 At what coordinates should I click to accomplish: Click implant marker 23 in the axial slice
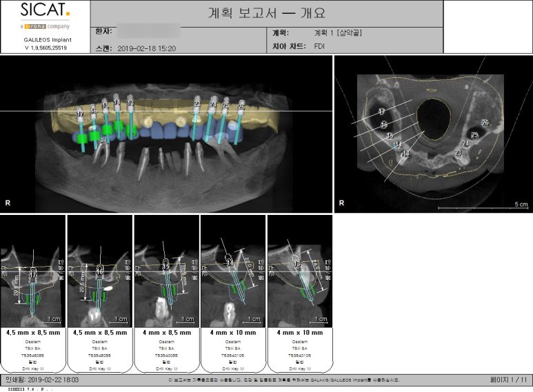tap(459, 153)
